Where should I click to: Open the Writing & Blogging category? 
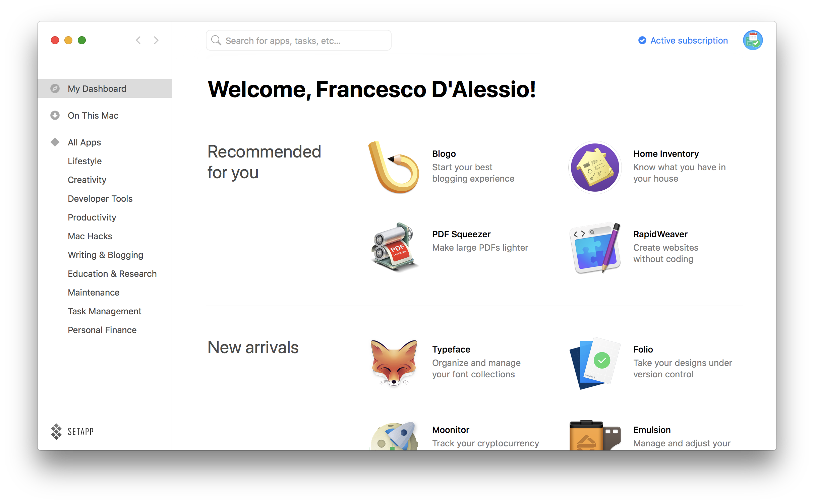(x=105, y=255)
